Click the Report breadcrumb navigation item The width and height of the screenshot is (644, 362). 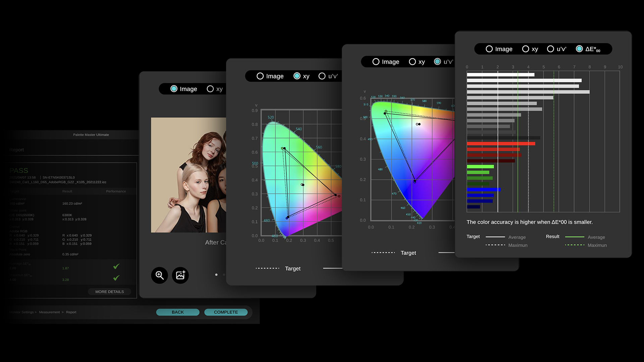(71, 312)
